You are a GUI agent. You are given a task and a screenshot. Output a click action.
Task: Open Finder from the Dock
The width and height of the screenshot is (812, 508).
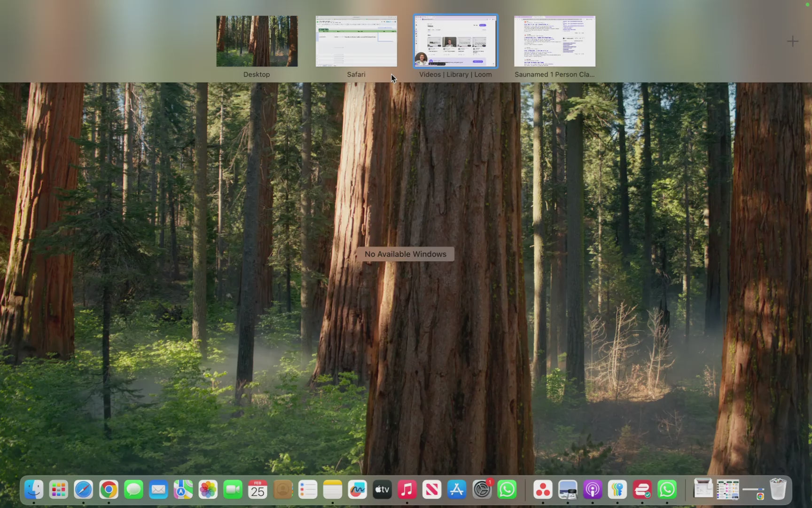34,490
